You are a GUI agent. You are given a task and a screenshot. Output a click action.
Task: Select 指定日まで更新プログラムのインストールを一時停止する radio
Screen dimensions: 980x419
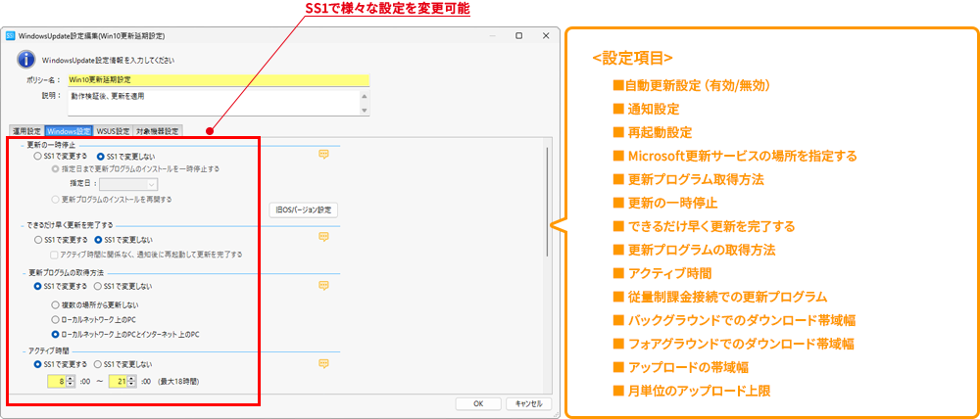[x=135, y=168]
